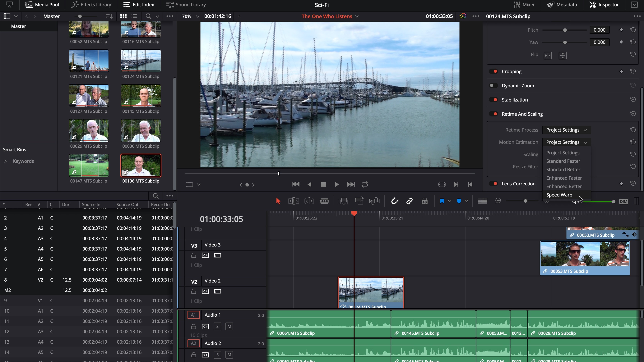Add keyframe for Yaw
Image resolution: width=644 pixels, height=362 pixels.
[621, 42]
